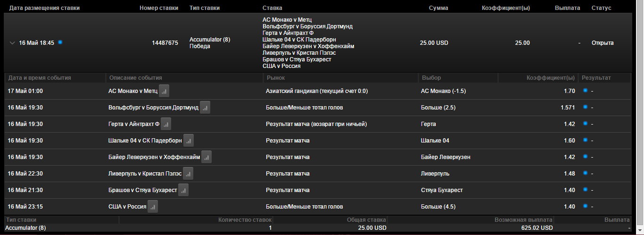The width and height of the screenshot is (644, 235).
Task: Click result indicator dot in Шальке 04 row
Action: coord(586,140)
